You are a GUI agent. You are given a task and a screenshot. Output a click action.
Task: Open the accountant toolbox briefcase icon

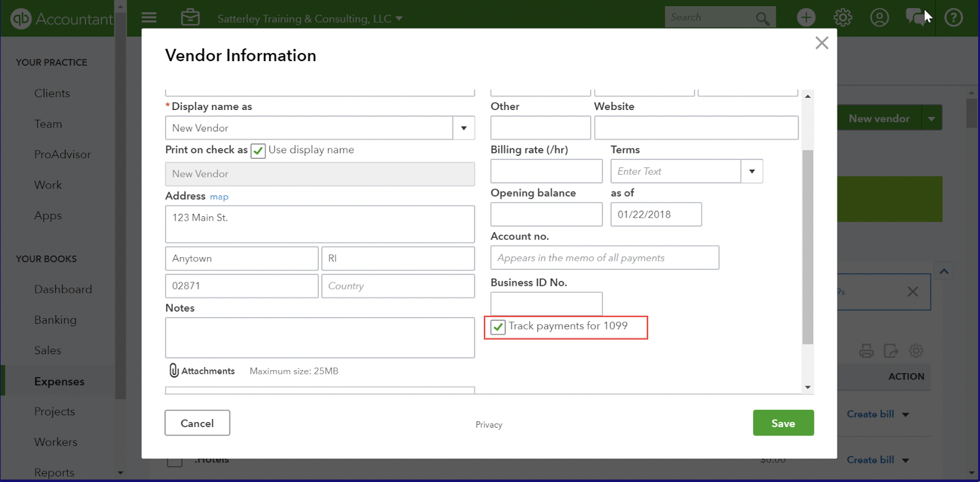pos(190,17)
